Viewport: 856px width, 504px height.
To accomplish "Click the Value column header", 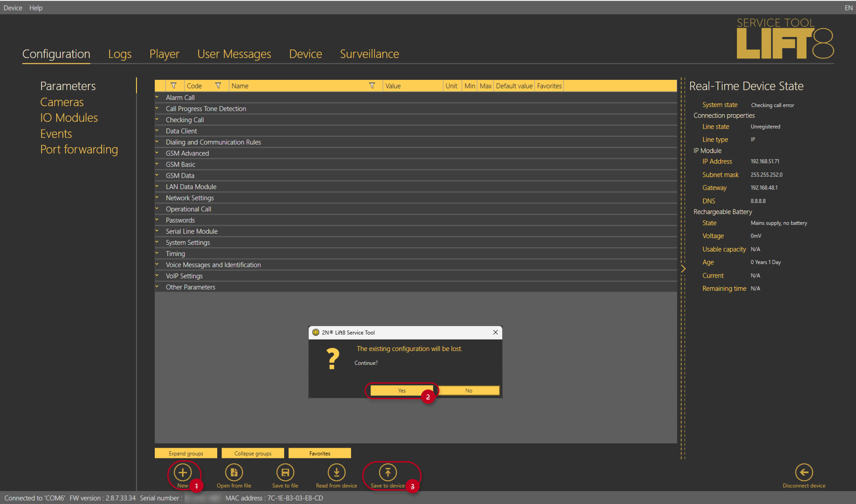I will 413,86.
